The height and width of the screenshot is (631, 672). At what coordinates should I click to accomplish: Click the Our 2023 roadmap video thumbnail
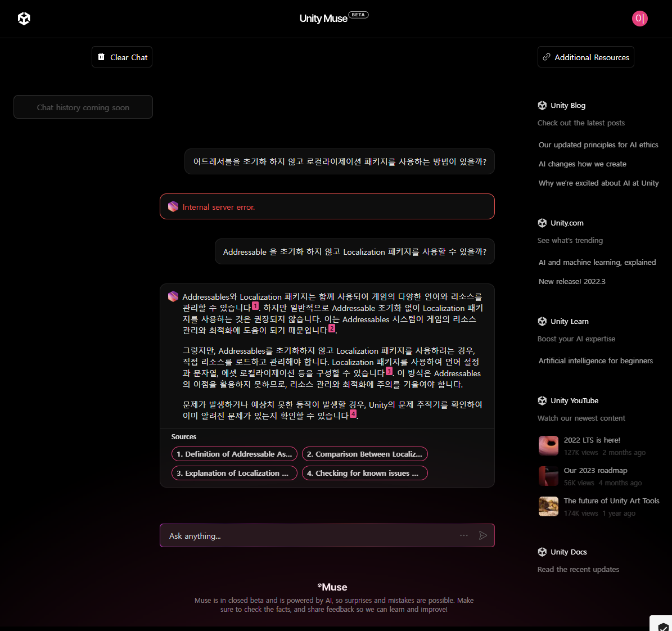pyautogui.click(x=549, y=476)
